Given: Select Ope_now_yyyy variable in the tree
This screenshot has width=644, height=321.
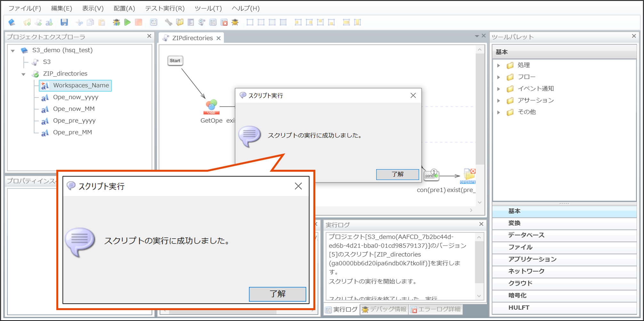Looking at the screenshot, I should pyautogui.click(x=76, y=97).
